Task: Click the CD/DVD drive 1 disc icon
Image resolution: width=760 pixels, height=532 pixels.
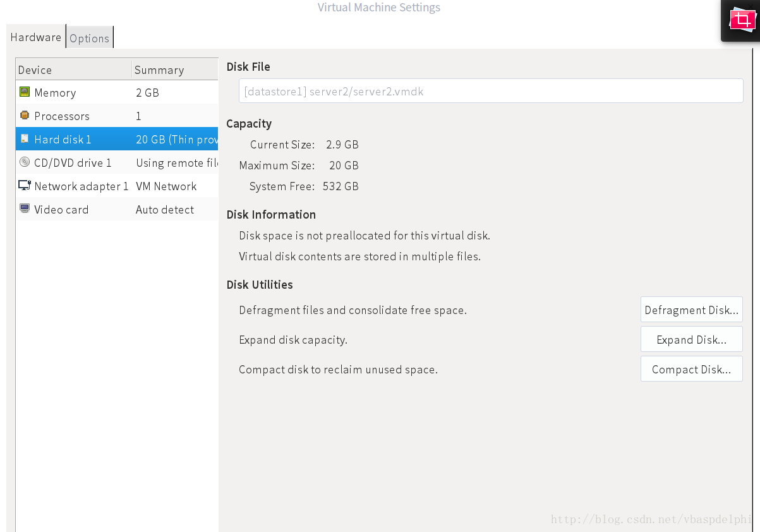Action: click(25, 162)
